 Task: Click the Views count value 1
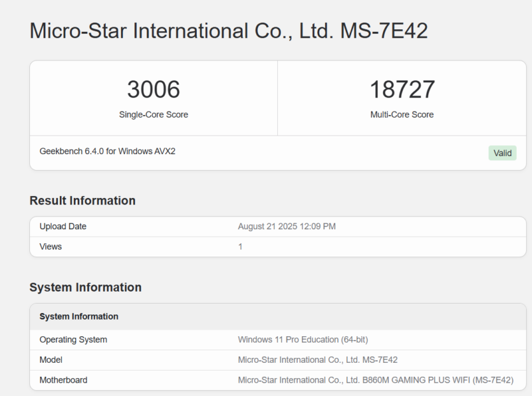[240, 246]
